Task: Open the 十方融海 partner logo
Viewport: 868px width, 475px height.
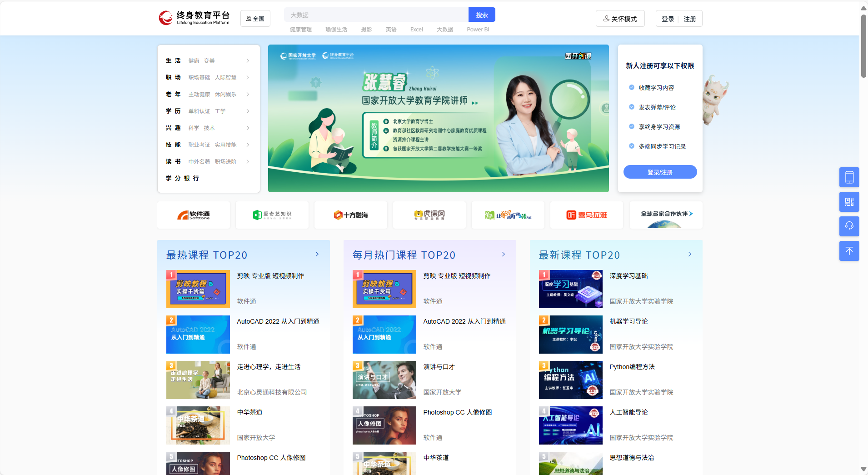Action: 351,215
